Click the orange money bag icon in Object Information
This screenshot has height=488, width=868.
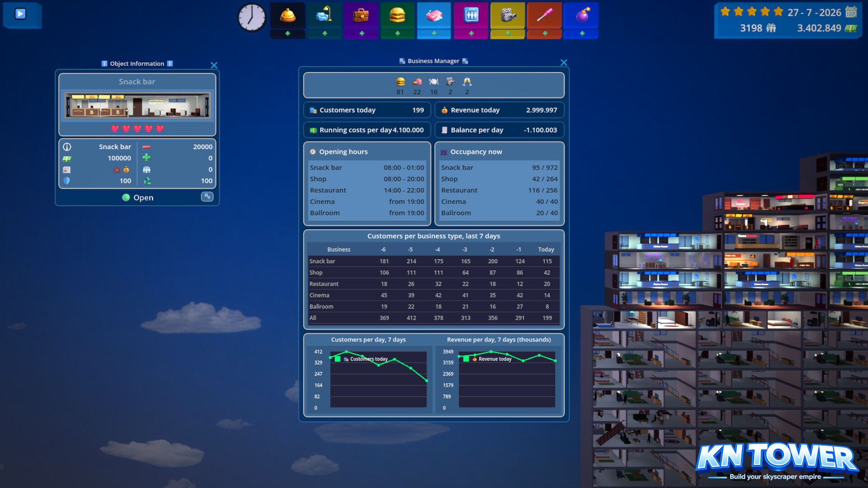coord(127,170)
